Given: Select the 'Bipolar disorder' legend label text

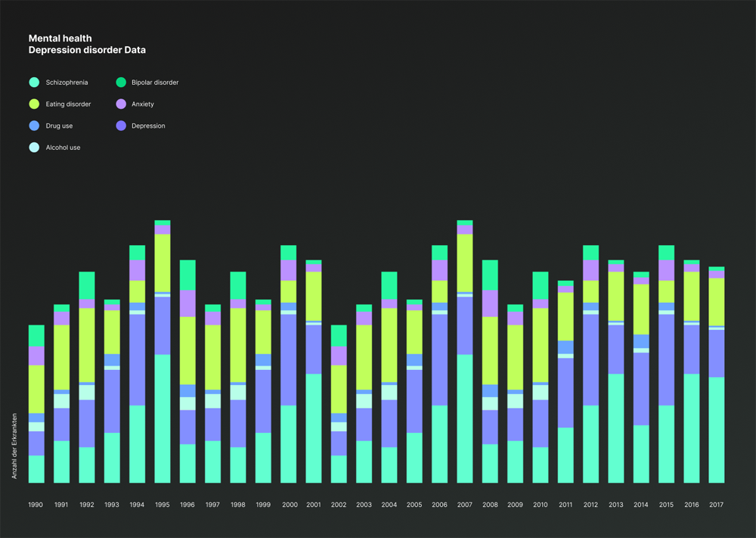Looking at the screenshot, I should coord(154,82).
